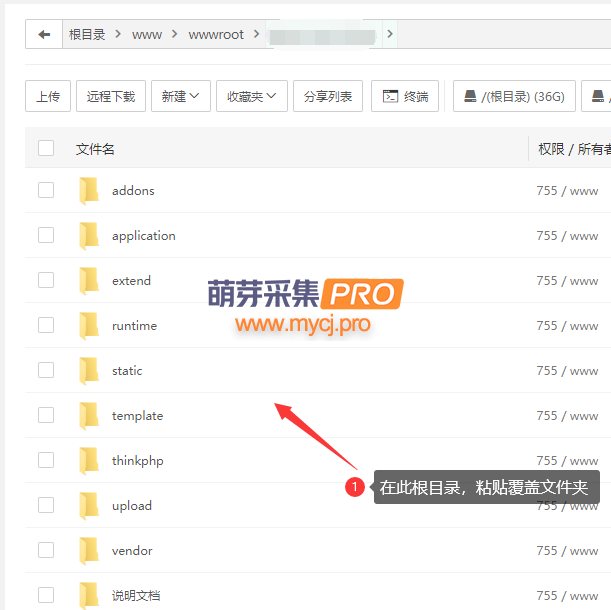Click the thinkphp folder icon

[x=89, y=460]
